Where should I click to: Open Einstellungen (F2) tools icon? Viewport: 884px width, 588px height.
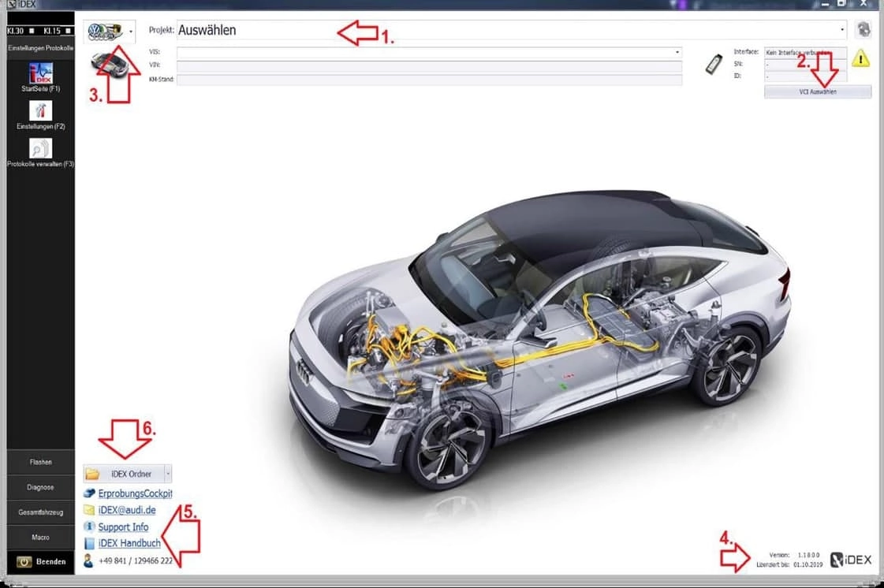40,110
